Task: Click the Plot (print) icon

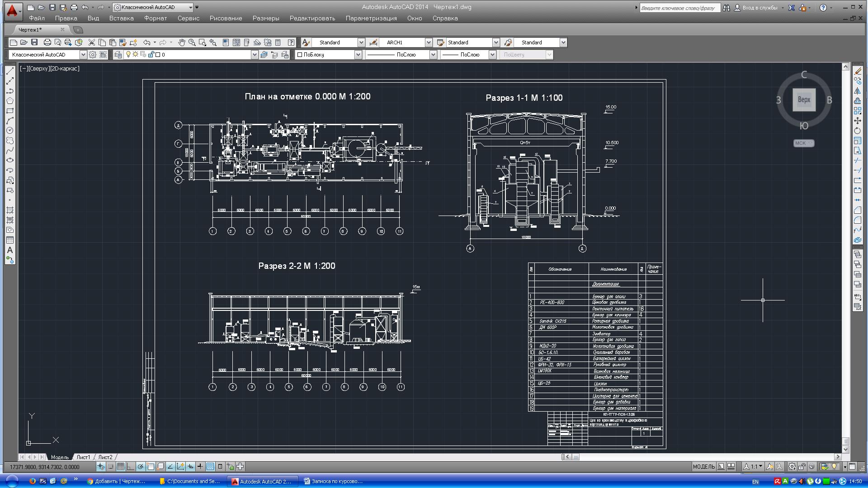Action: 47,42
